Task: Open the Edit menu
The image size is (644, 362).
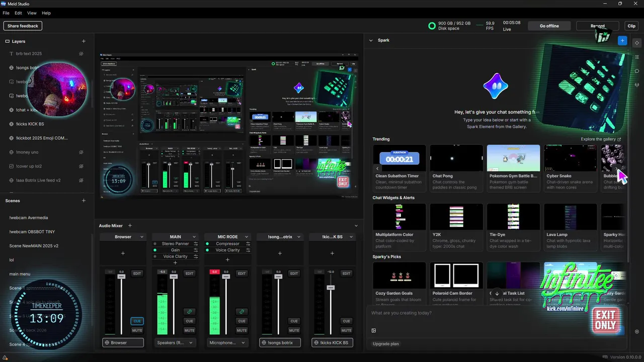Action: [x=18, y=13]
